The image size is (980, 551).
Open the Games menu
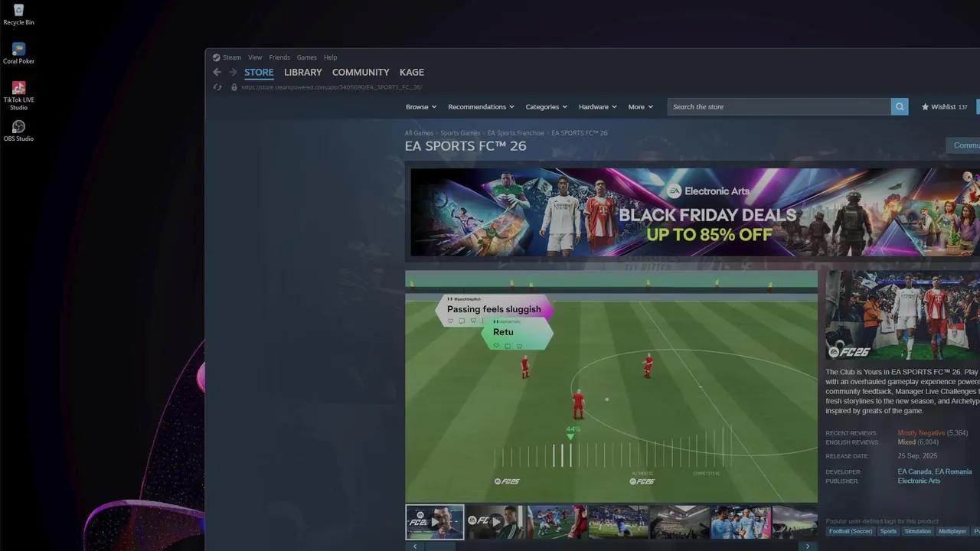tap(307, 57)
